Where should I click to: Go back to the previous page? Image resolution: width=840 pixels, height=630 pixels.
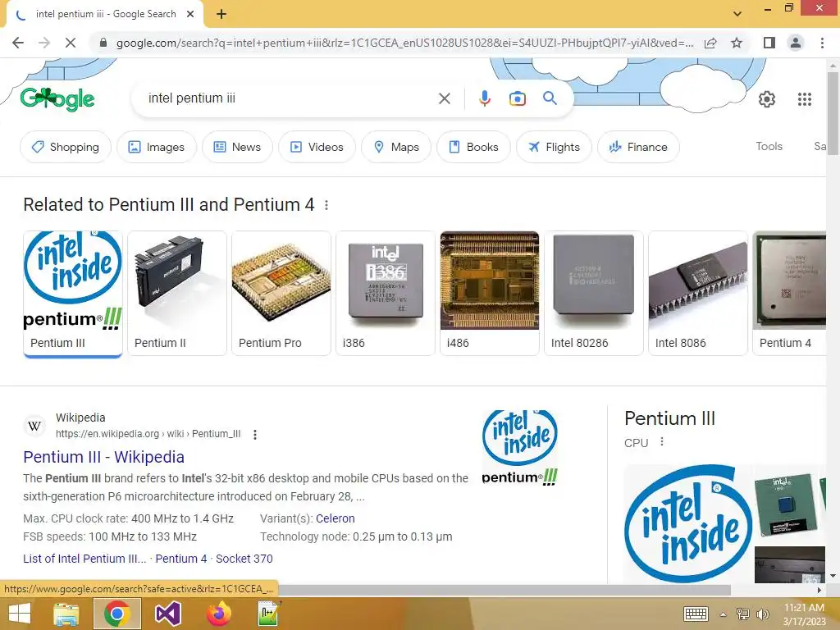18,43
